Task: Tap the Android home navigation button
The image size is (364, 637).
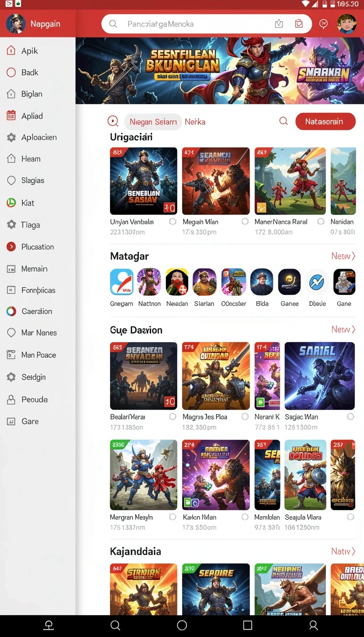Action: [182, 626]
